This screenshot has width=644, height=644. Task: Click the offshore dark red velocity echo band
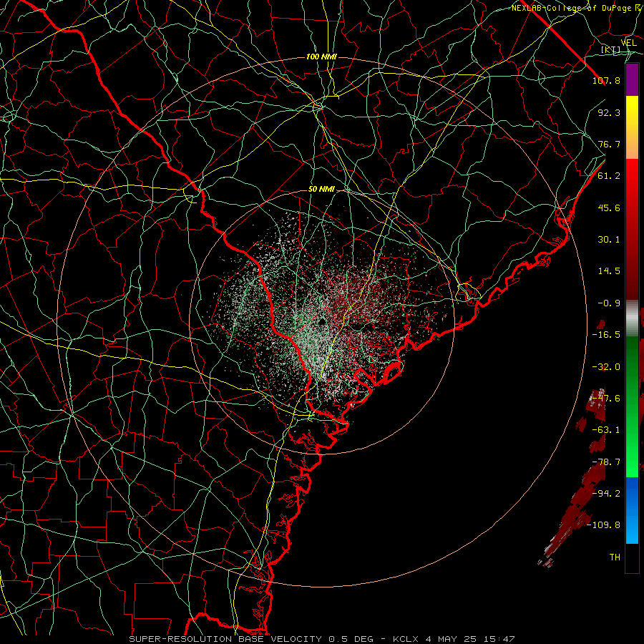click(x=575, y=513)
